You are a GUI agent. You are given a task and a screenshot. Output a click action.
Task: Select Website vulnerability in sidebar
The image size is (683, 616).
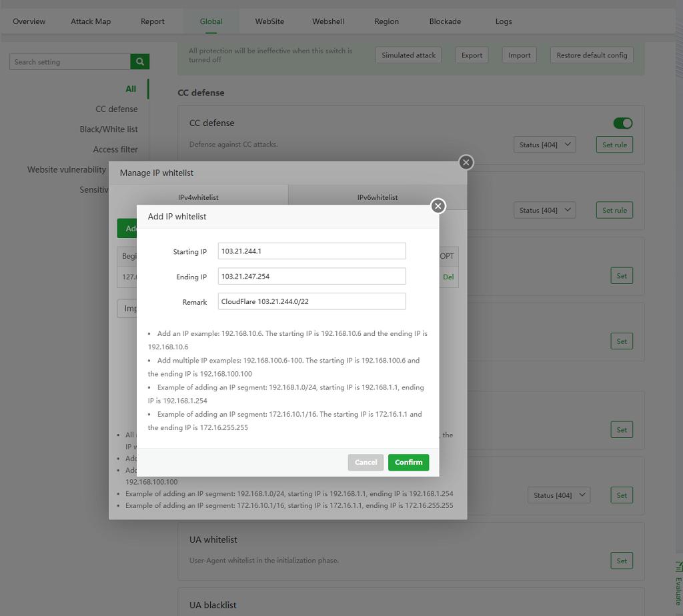tap(67, 169)
